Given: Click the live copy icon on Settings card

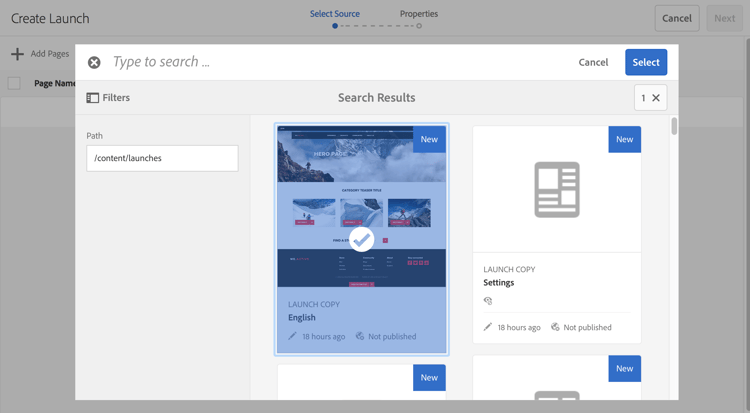Looking at the screenshot, I should pos(488,301).
